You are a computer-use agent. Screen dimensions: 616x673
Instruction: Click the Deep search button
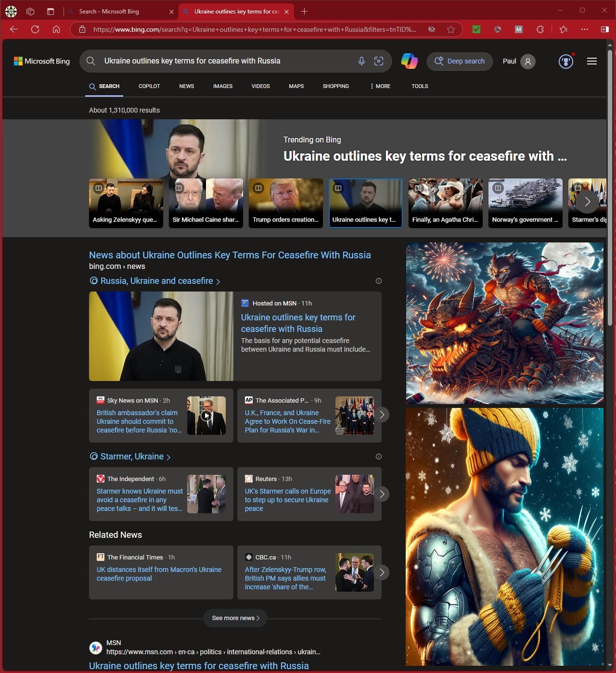[x=460, y=61]
